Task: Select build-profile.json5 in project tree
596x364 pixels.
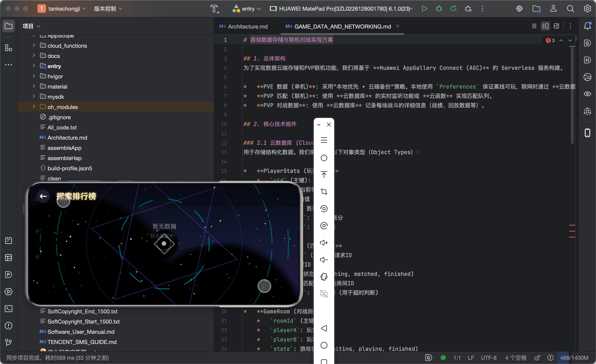Action: (x=66, y=168)
